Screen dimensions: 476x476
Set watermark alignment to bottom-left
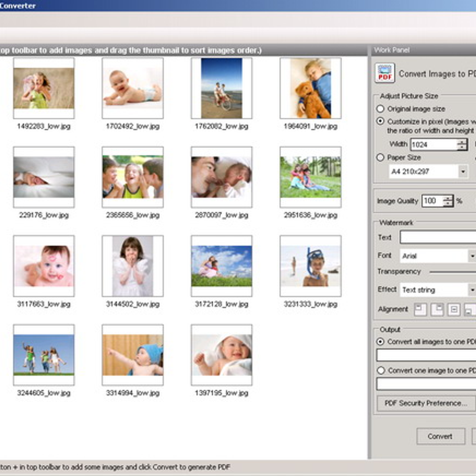point(470,309)
